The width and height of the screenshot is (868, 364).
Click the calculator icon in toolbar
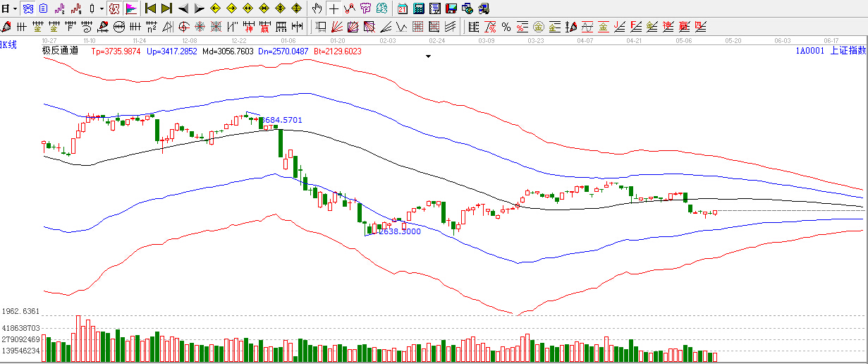[418, 8]
